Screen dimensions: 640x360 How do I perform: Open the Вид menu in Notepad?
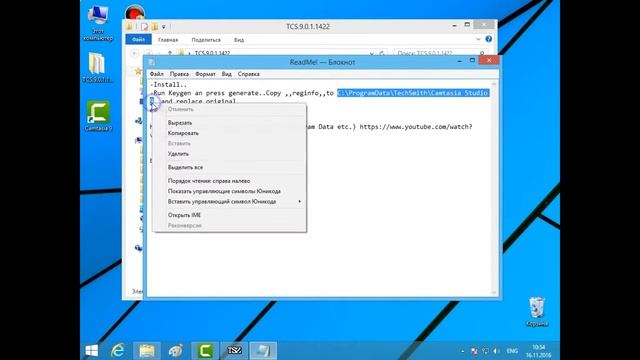227,74
